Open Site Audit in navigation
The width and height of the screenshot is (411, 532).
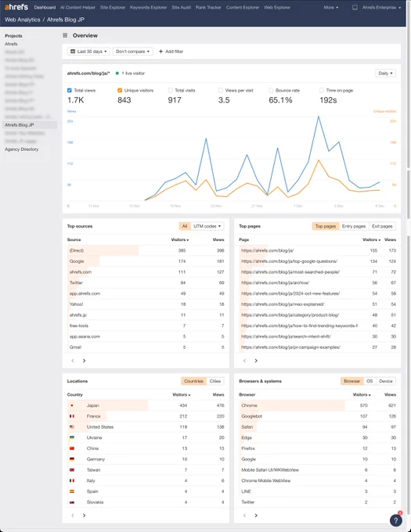pos(182,7)
